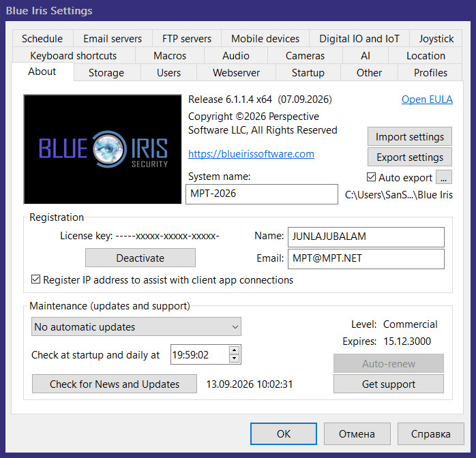The image size is (476, 458).
Task: Visit the blueirissoftware.com link
Action: tap(251, 154)
